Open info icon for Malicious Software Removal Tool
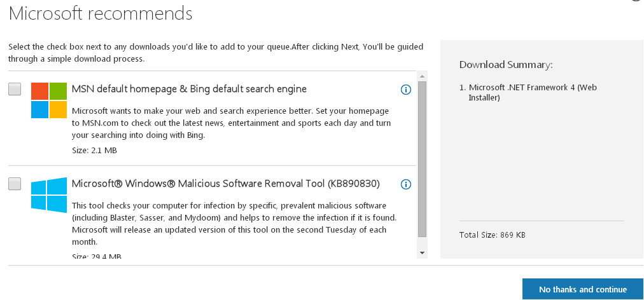Image resolution: width=644 pixels, height=300 pixels. (406, 184)
